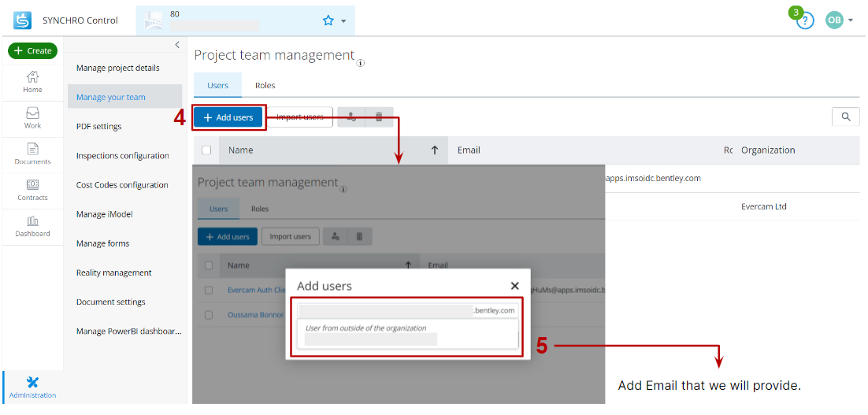
Task: Switch to the Users tab in the main page
Action: [x=217, y=85]
